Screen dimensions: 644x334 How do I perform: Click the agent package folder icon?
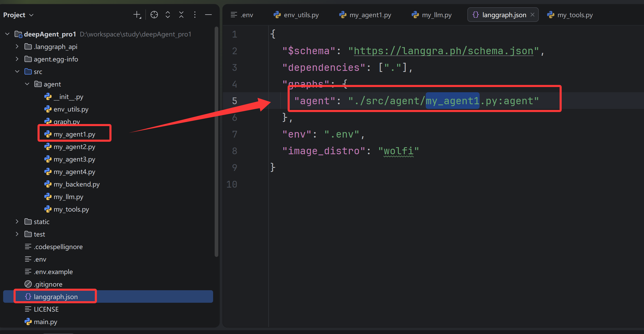click(38, 84)
